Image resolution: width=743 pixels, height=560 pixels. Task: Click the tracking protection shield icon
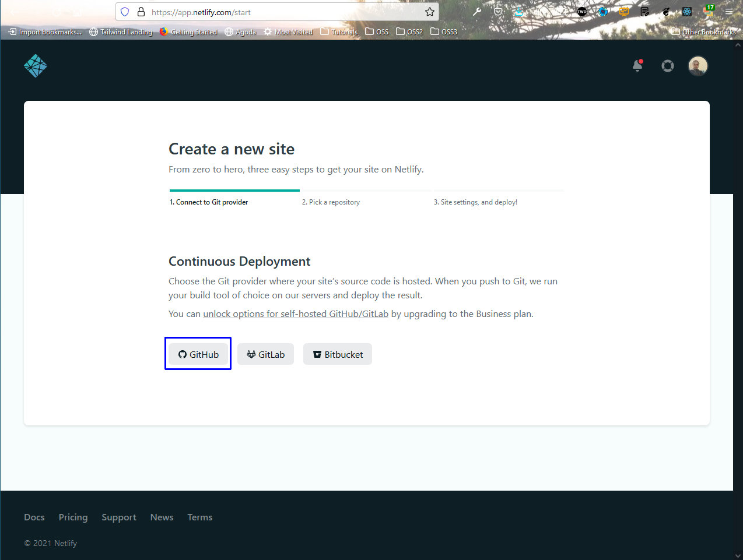click(x=125, y=12)
